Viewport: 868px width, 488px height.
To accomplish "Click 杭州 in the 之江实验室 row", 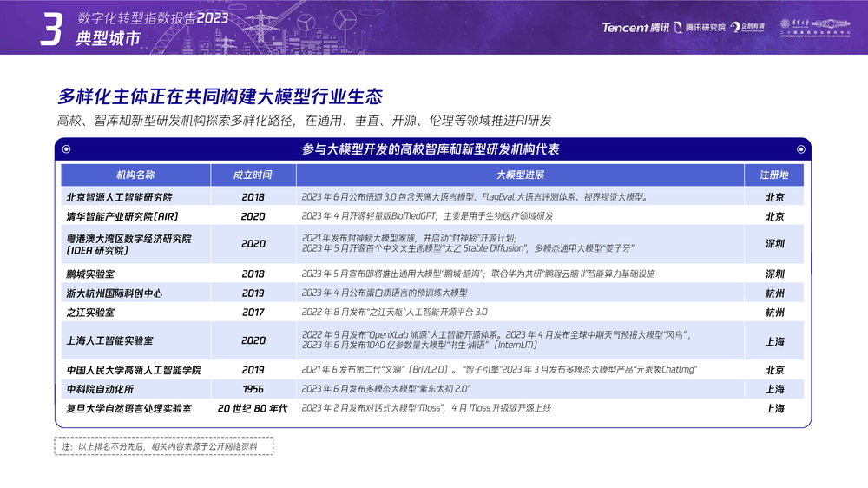I will pos(774,313).
